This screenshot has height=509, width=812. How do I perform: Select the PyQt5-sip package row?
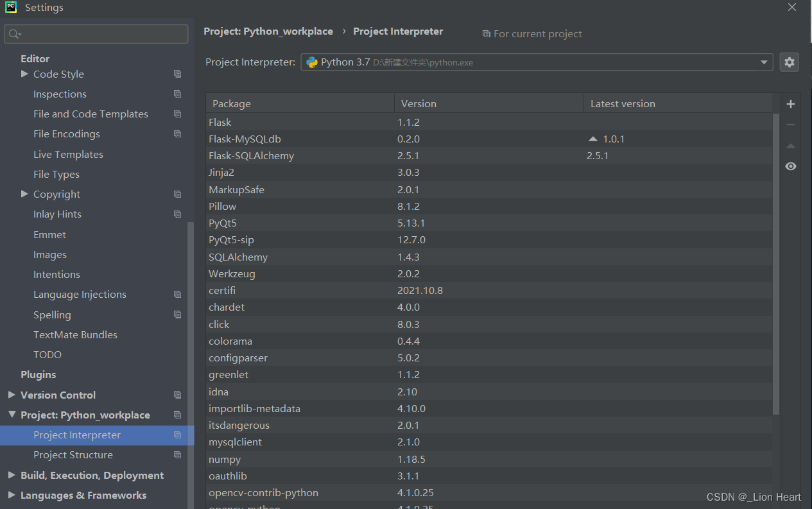point(489,239)
